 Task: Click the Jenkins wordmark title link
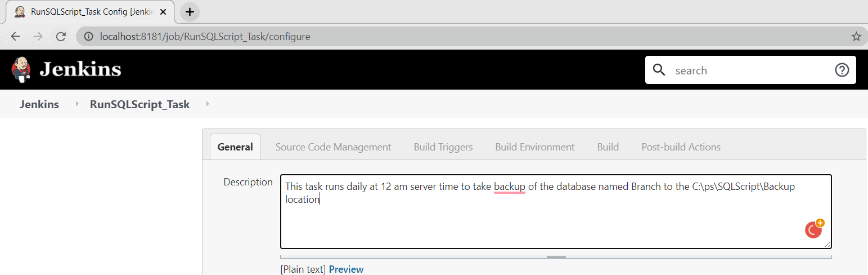coord(80,70)
